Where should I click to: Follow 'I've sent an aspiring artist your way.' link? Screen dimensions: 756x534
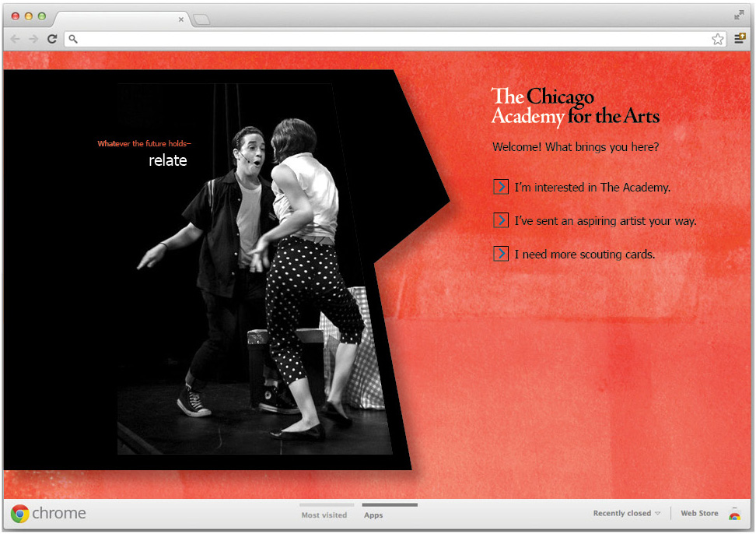coord(605,221)
